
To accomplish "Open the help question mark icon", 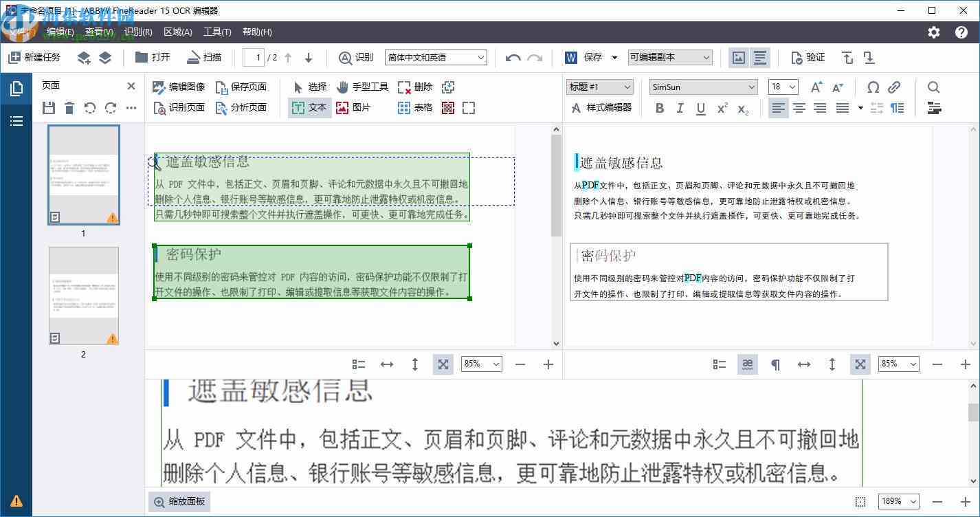I will [961, 32].
